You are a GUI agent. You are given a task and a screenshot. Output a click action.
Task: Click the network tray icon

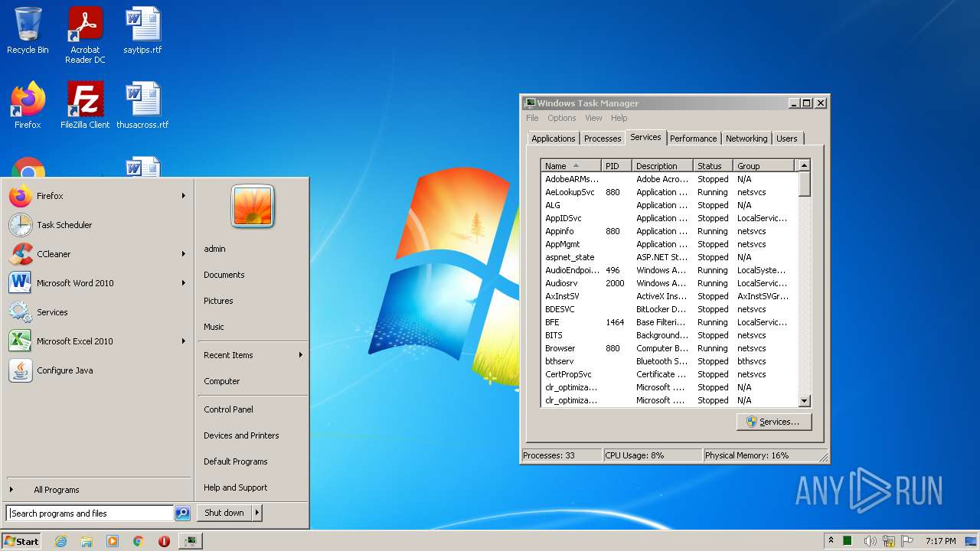pyautogui.click(x=889, y=541)
